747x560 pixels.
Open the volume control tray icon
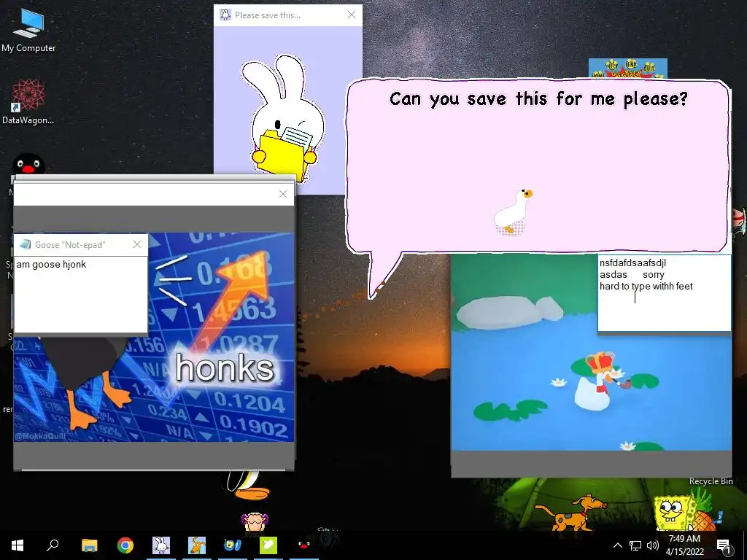pyautogui.click(x=653, y=545)
